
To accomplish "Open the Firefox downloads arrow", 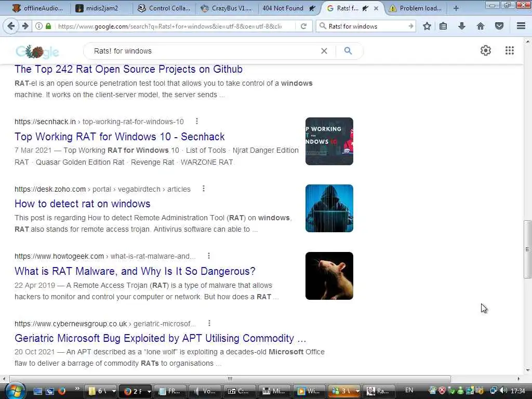I will (462, 26).
